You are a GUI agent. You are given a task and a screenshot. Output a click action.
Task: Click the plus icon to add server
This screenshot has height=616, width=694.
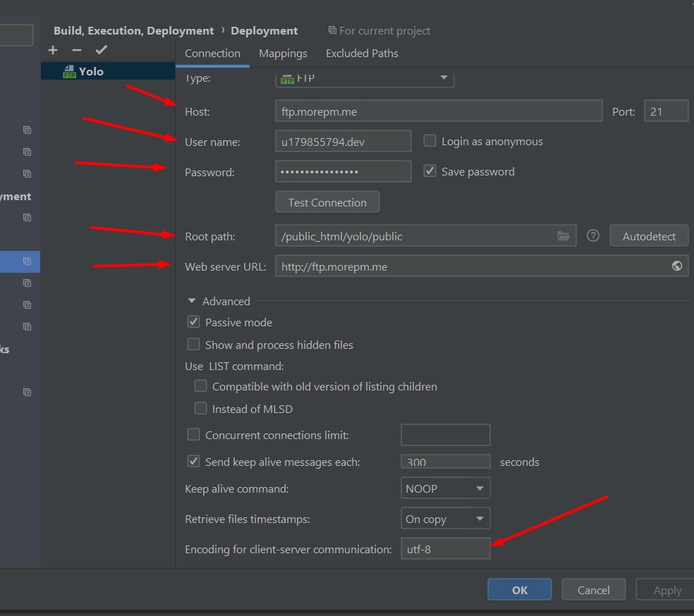pos(53,50)
